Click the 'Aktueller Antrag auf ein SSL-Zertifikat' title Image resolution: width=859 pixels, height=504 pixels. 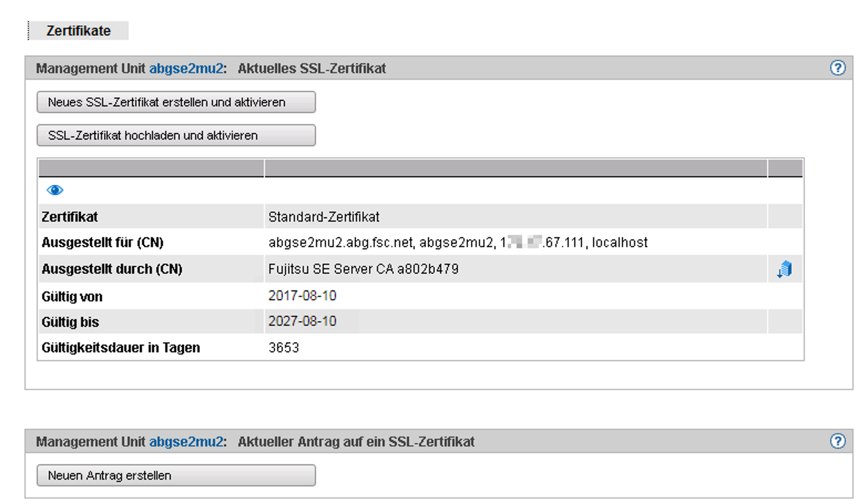point(356,442)
